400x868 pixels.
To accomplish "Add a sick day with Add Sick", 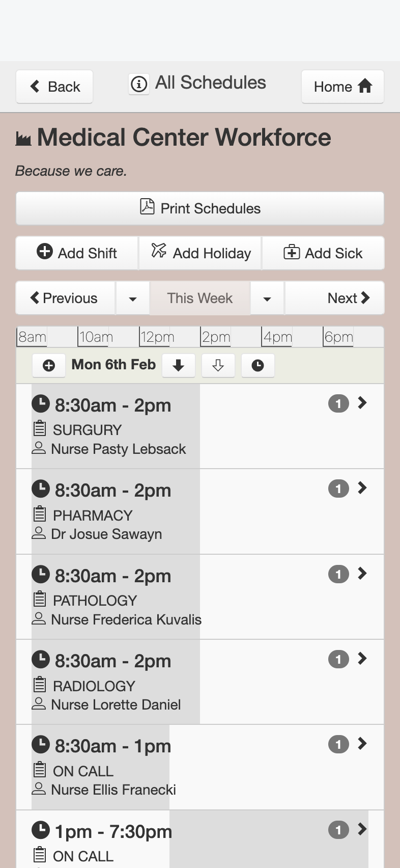I will pyautogui.click(x=323, y=253).
